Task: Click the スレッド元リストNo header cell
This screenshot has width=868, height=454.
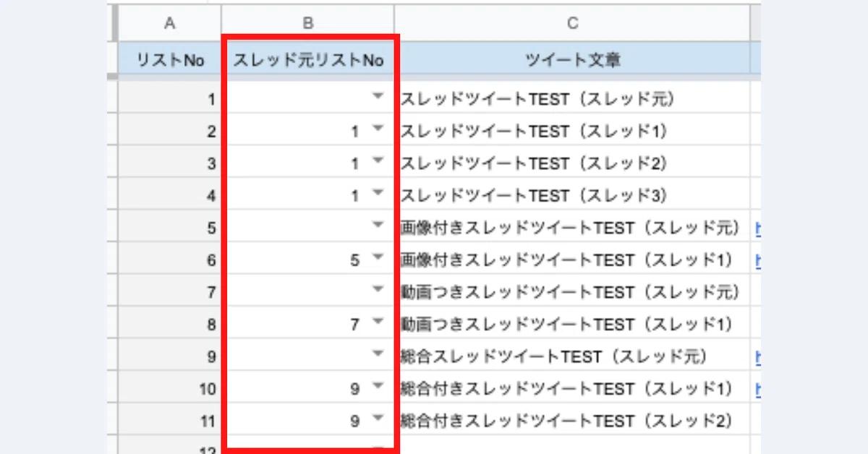Action: [x=308, y=61]
